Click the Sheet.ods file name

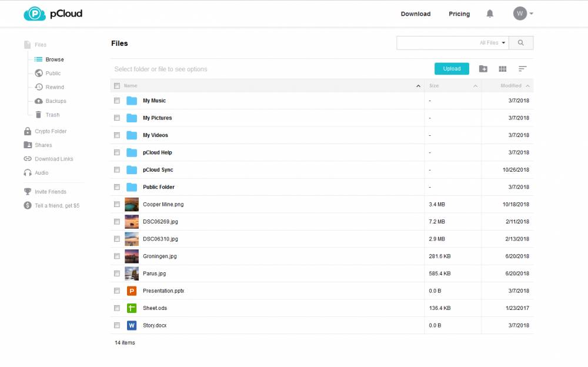coord(155,308)
